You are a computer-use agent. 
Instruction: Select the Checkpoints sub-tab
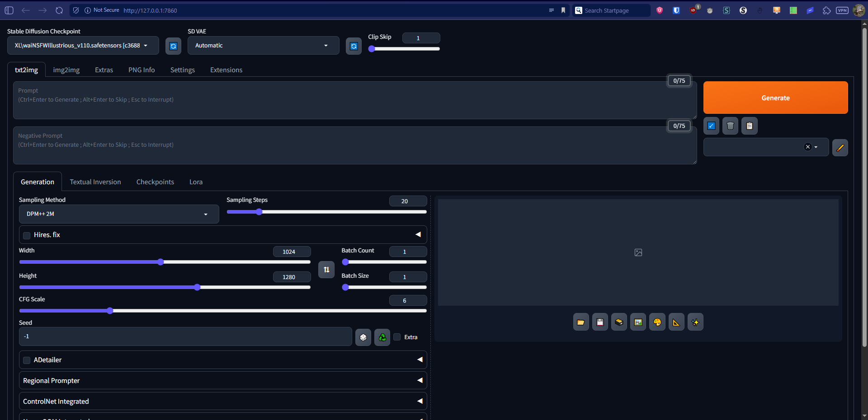(155, 182)
